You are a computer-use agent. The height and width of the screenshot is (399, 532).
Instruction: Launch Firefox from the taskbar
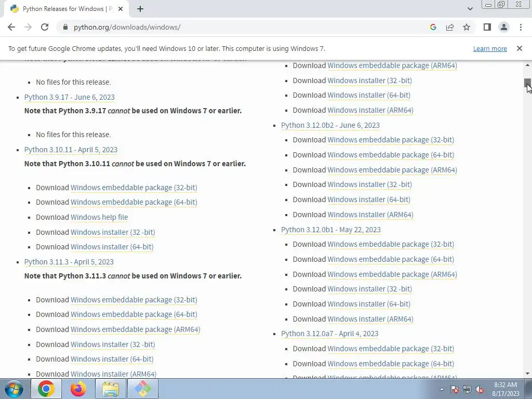(x=78, y=389)
